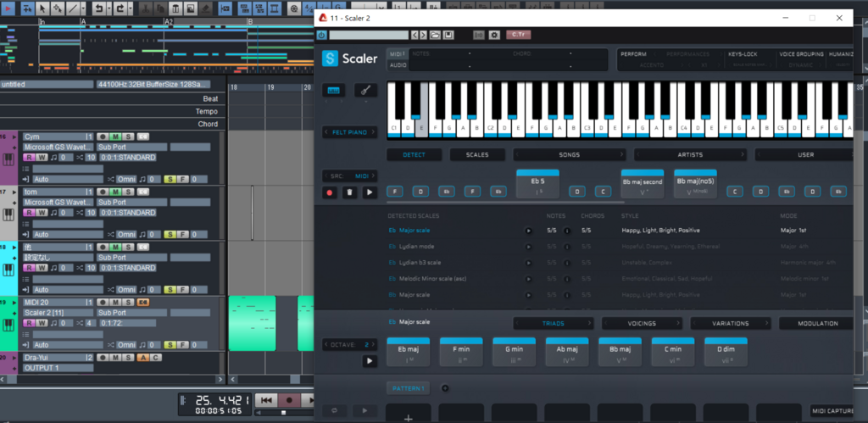
Task: Click the undo button in DAW toolbar
Action: (x=98, y=8)
